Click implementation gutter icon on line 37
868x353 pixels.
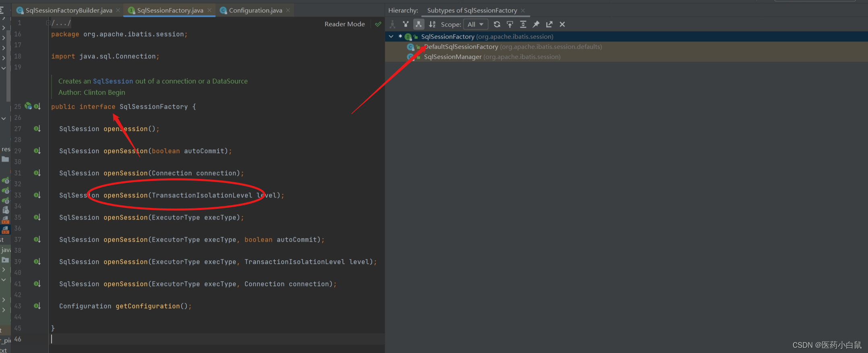click(x=37, y=239)
